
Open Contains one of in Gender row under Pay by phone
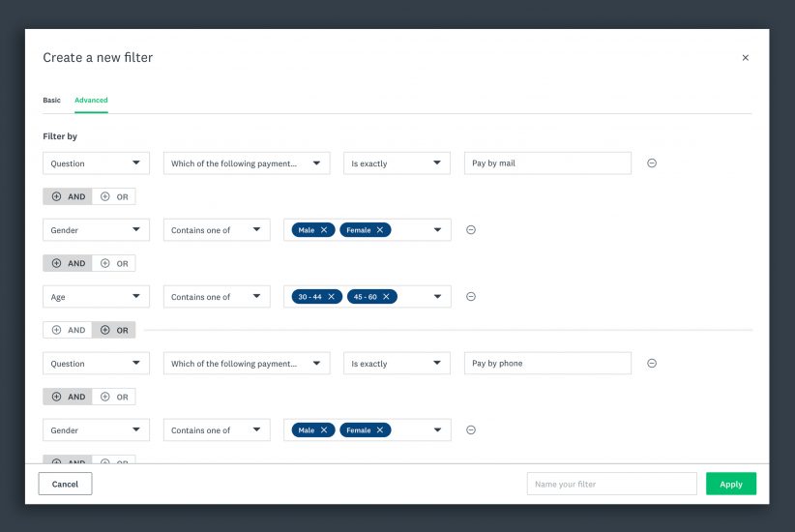(217, 430)
